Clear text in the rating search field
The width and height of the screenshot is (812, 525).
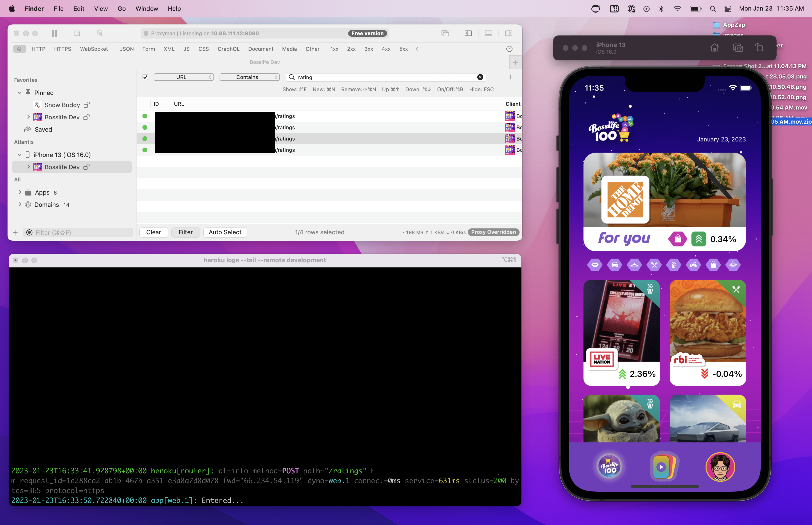click(480, 77)
